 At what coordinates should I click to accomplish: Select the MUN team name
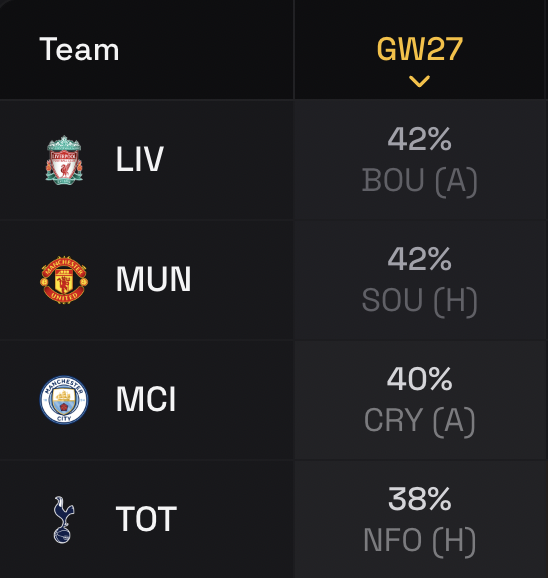pyautogui.click(x=154, y=279)
